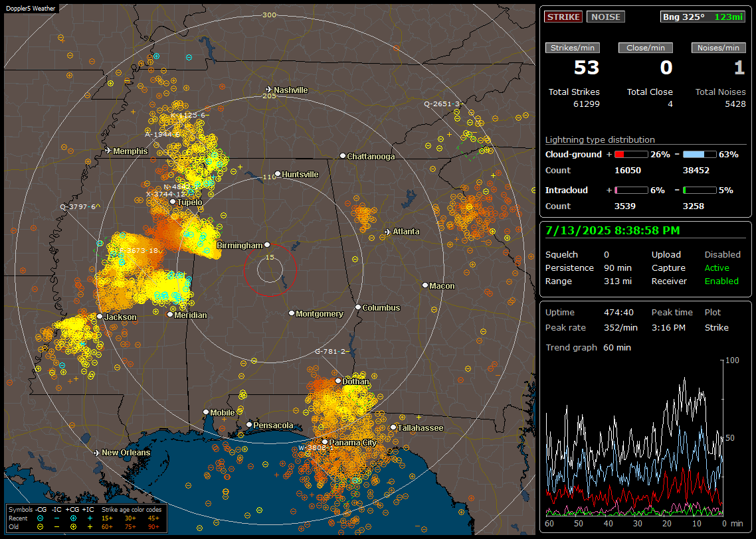Click the Huntsville city dot
Viewport: 756px width, 539px height.
pyautogui.click(x=278, y=174)
